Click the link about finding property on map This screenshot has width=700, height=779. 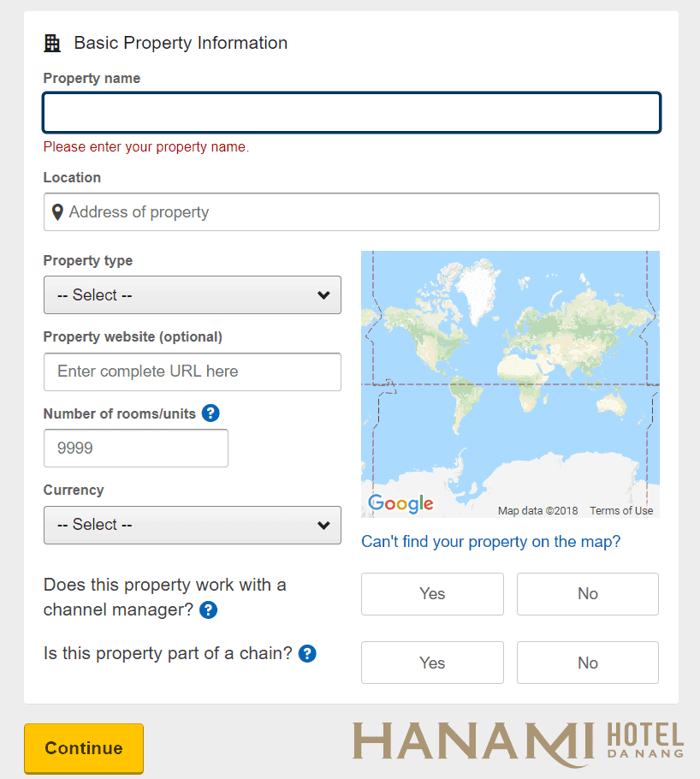[490, 541]
